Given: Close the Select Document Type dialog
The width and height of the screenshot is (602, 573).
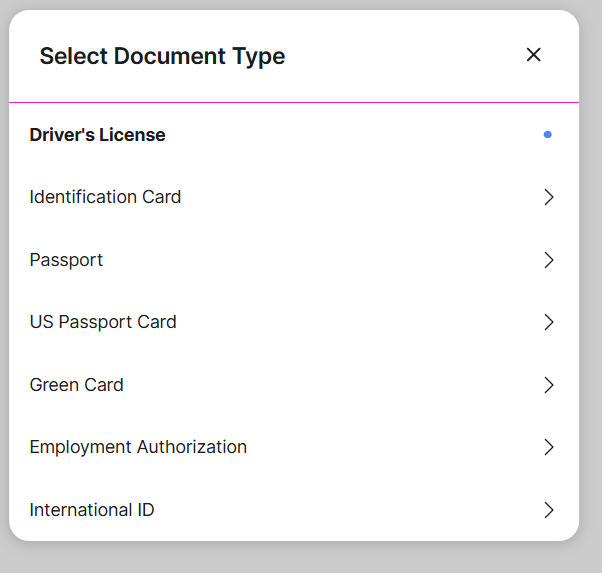Looking at the screenshot, I should 533,55.
